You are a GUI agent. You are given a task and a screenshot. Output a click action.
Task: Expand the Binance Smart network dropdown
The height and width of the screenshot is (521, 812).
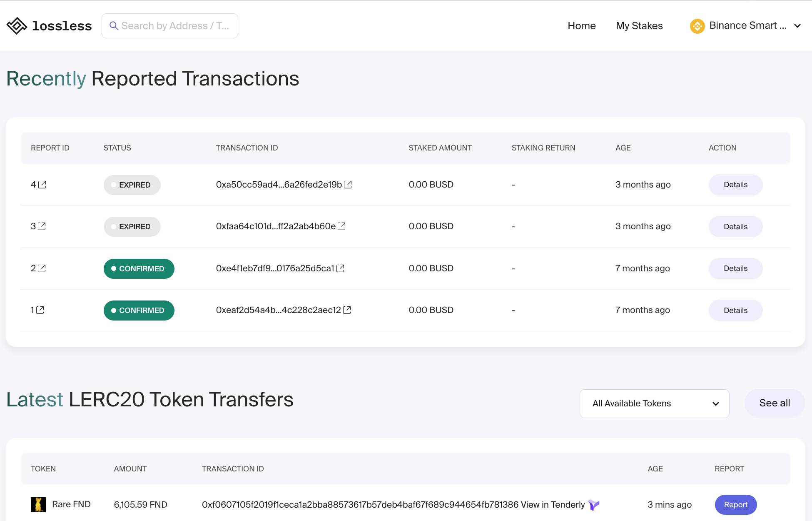(797, 26)
